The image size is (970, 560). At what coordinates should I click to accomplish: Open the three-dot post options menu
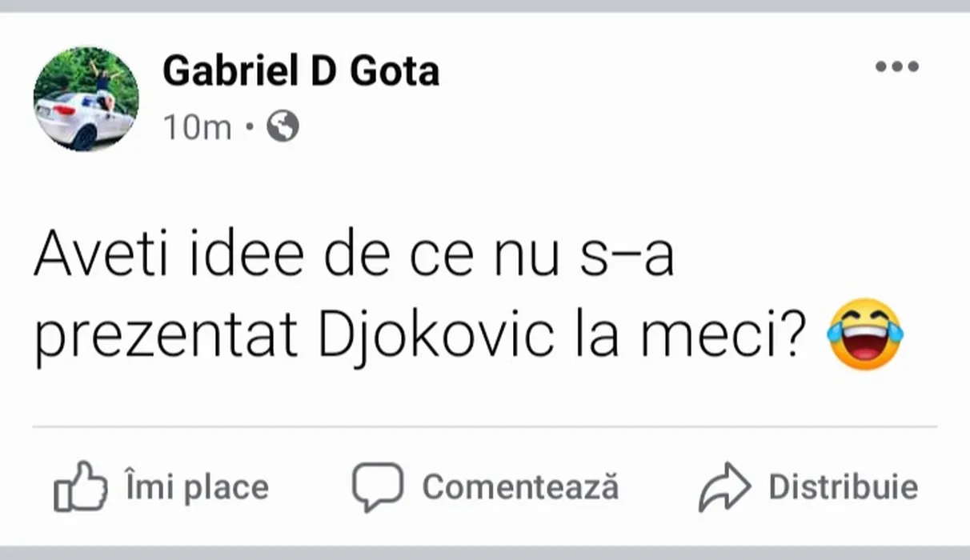(x=896, y=67)
